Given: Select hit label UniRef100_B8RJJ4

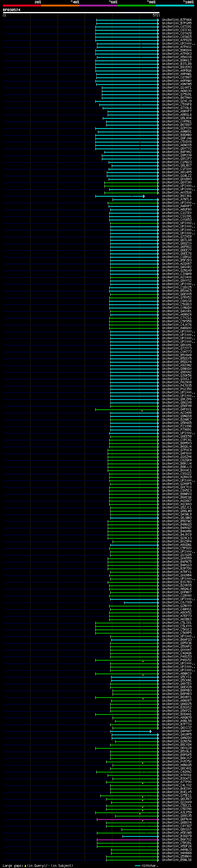Looking at the screenshot, I should pos(176,464).
